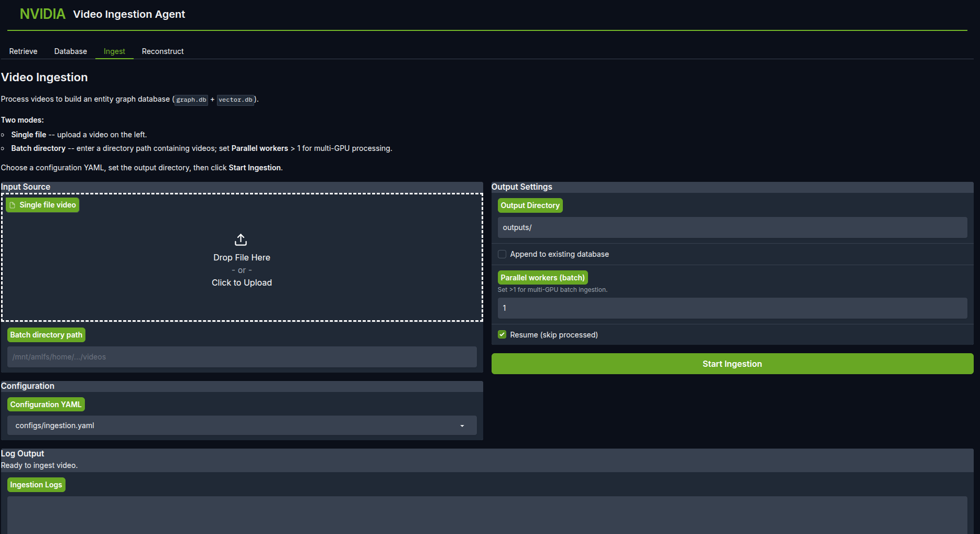Image resolution: width=980 pixels, height=534 pixels.
Task: Click the Parallel workers number field
Action: pos(732,308)
